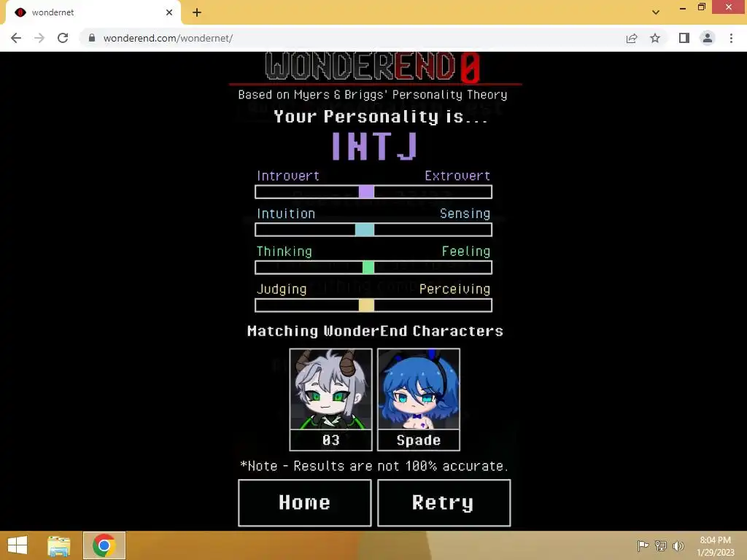Click the Judging/Perceiving slider marker
The height and width of the screenshot is (560, 747).
(x=366, y=306)
